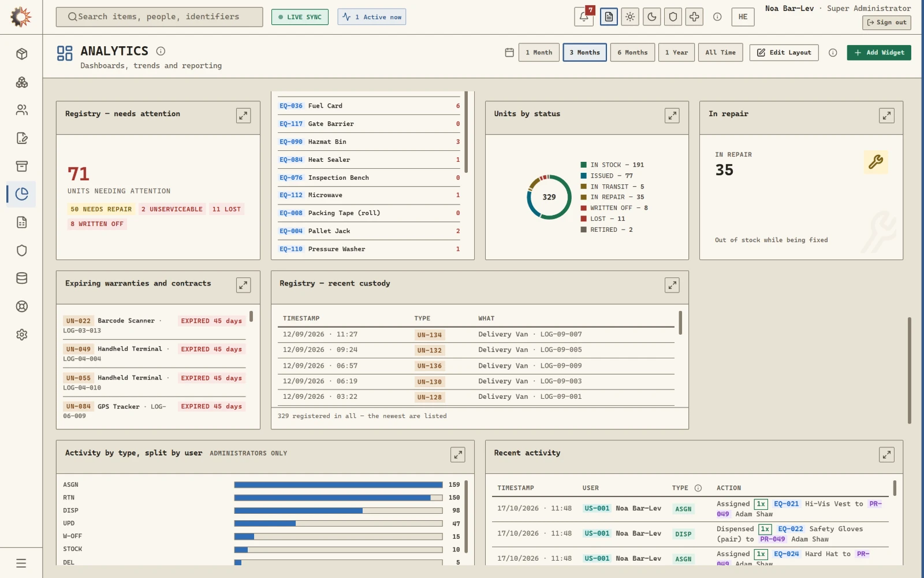Image resolution: width=924 pixels, height=578 pixels.
Task: Select the 6 Months time range
Action: click(x=632, y=53)
